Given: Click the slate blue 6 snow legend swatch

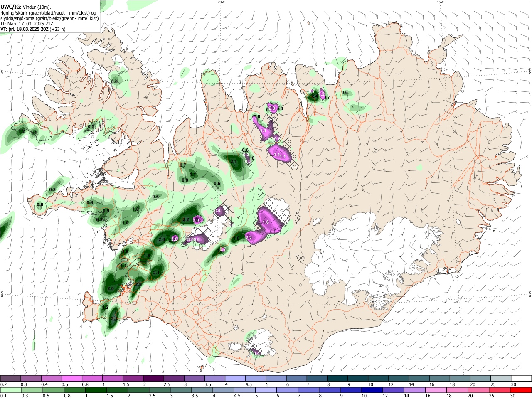Looking at the screenshot, I should (x=296, y=378).
